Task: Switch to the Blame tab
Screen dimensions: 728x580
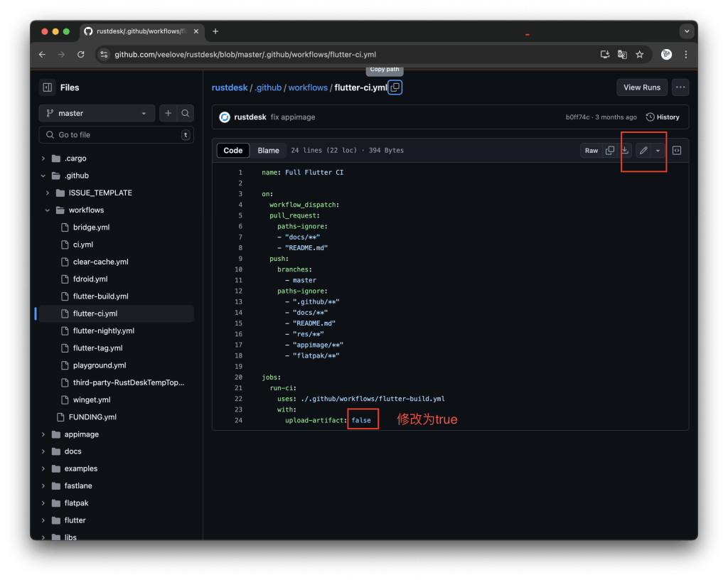Action: 268,151
